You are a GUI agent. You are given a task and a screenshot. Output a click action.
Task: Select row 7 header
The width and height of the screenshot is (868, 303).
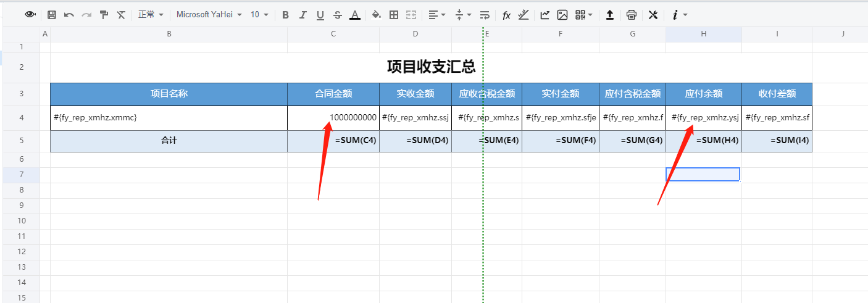[x=21, y=175]
